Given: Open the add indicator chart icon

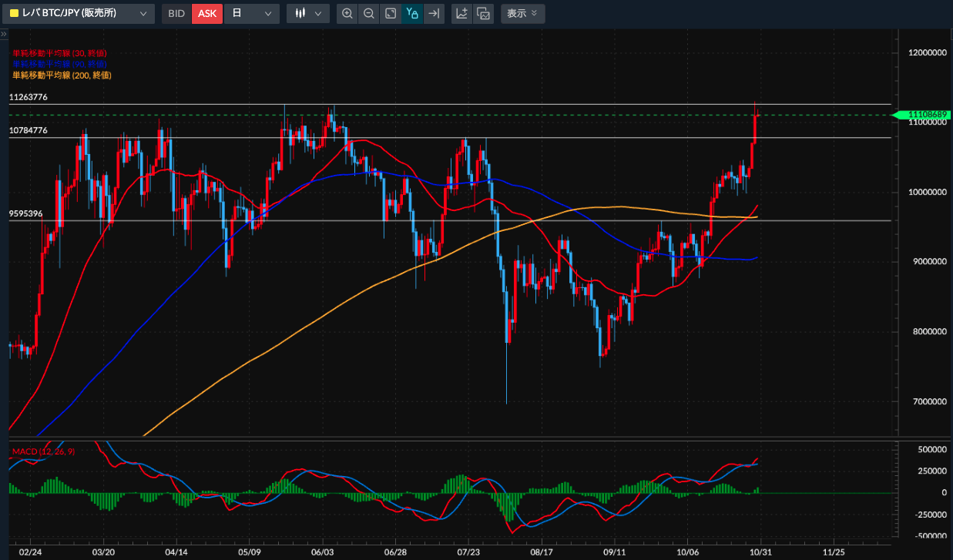Looking at the screenshot, I should point(462,13).
